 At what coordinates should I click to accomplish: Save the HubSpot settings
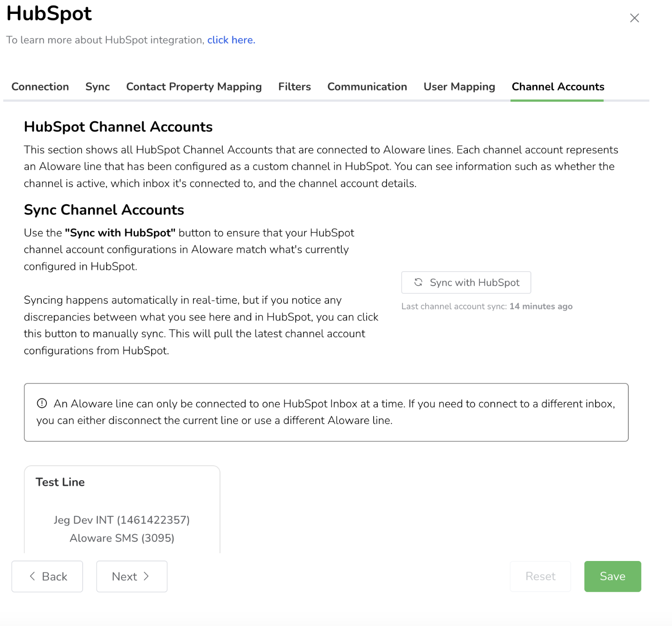(x=613, y=576)
